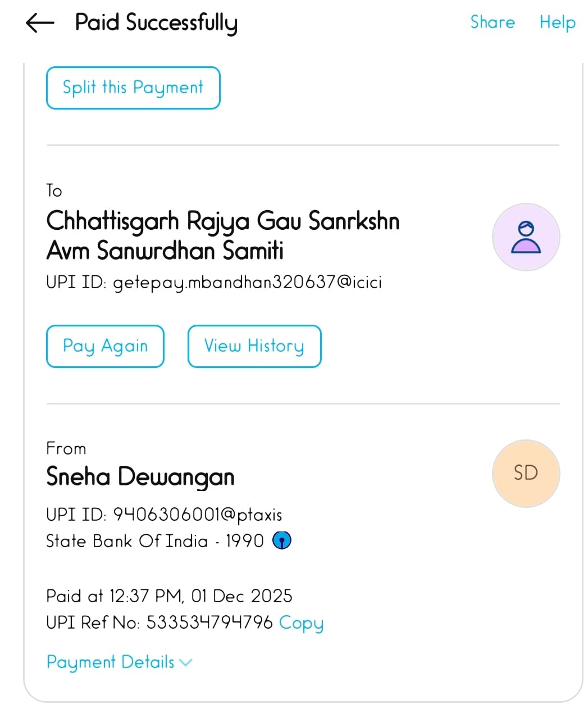This screenshot has height=718, width=588.
Task: Tap the UPI Ref No number text
Action: click(209, 622)
